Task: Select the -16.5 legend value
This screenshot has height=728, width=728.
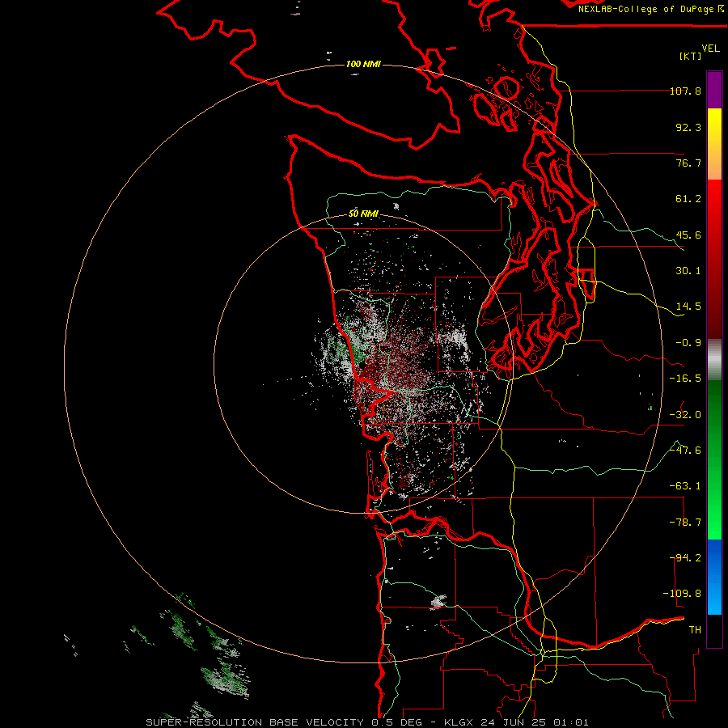Action: pyautogui.click(x=685, y=379)
